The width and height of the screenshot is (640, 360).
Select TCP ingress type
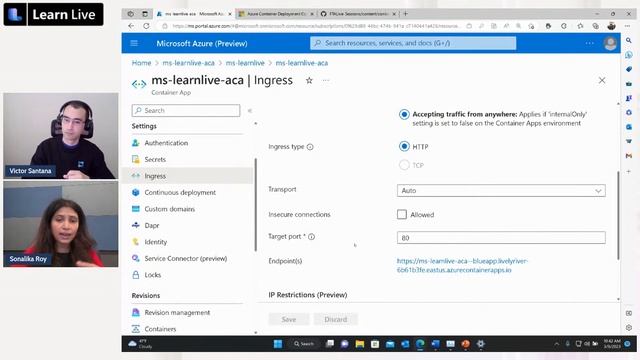404,165
